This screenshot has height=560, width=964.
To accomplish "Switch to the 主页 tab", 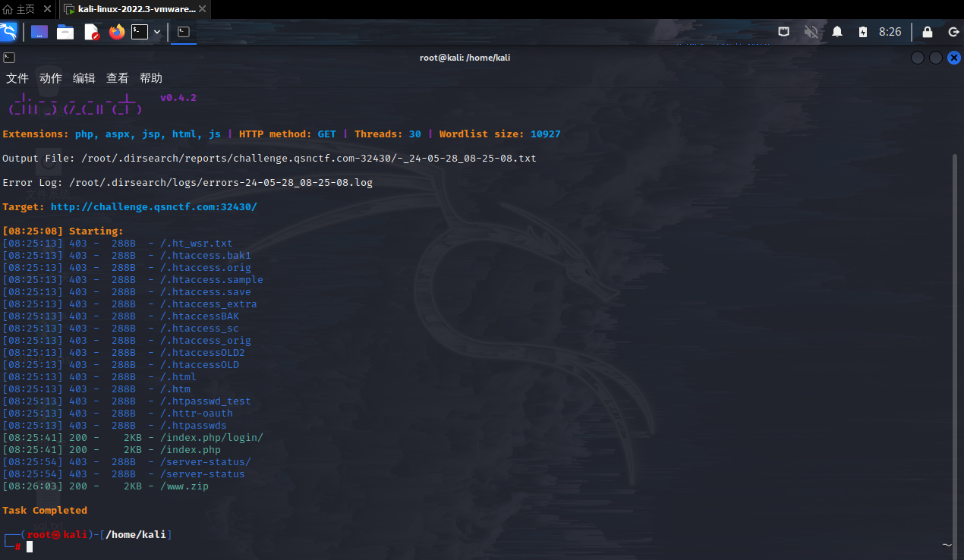I will pos(19,9).
